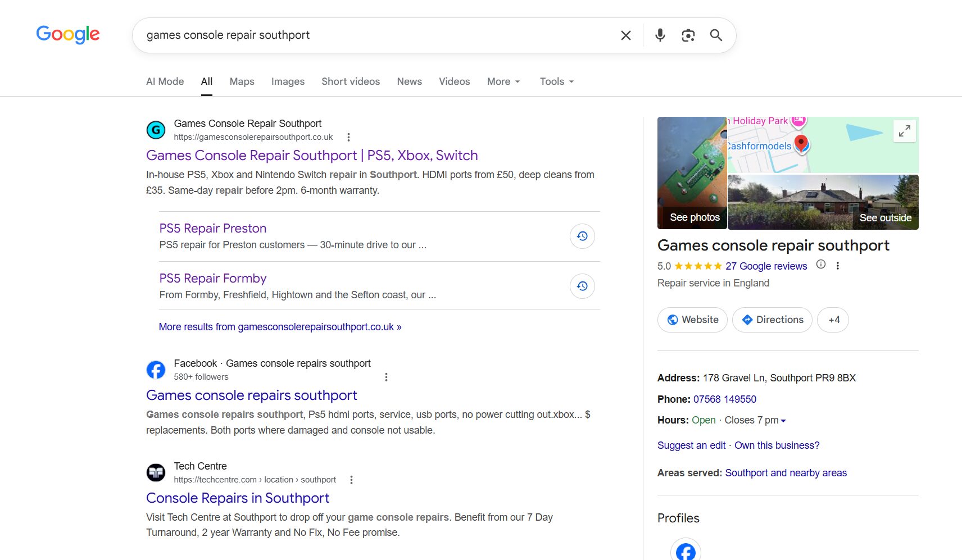Click Suggest an edit link
Screen dimensions: 962x560
tap(692, 445)
